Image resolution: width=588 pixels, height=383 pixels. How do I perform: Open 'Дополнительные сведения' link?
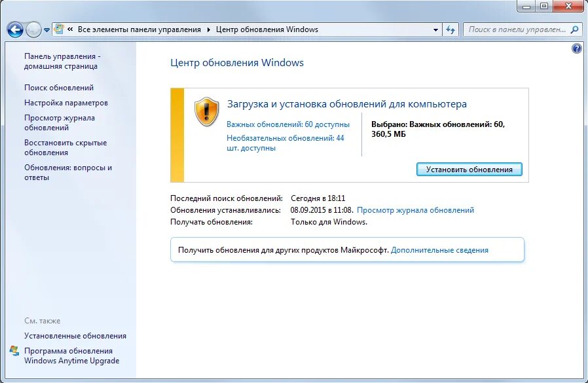(x=439, y=250)
